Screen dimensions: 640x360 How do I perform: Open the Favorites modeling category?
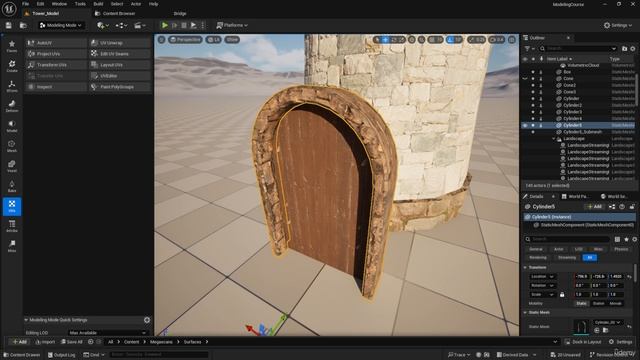click(12, 47)
